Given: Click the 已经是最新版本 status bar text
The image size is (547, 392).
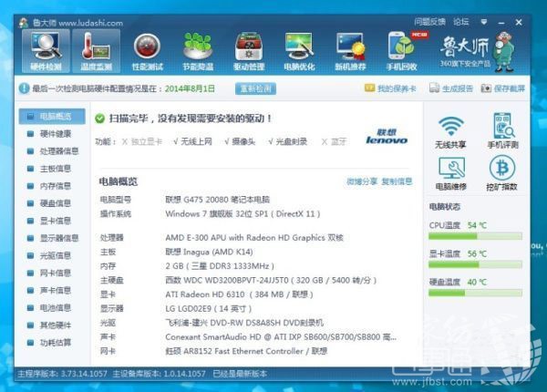Looking at the screenshot, I should (240, 374).
